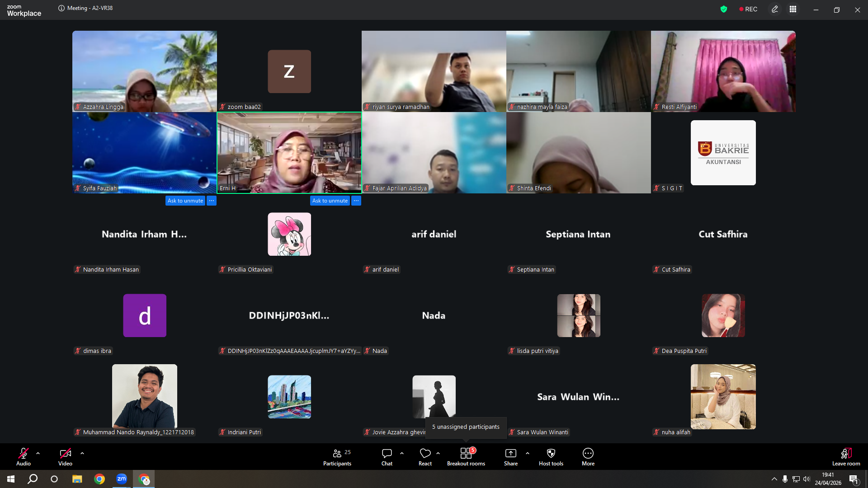Expand share options arrow

pyautogui.click(x=528, y=453)
